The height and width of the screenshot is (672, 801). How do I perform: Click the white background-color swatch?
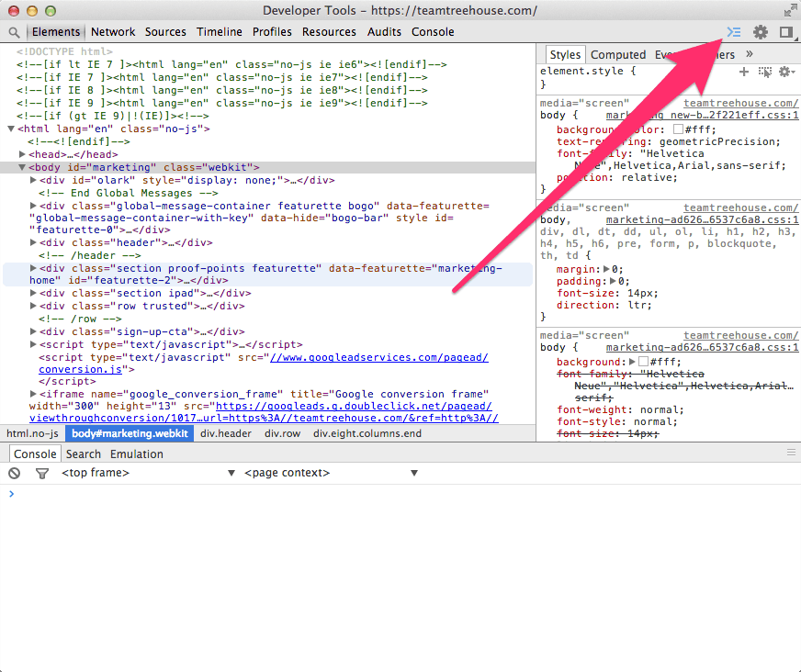677,129
